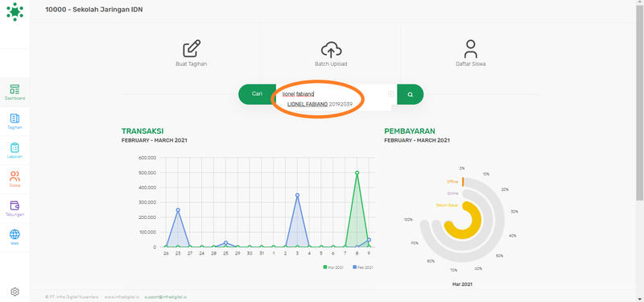Select suggestion LIONEL FABIANO 20192039
This screenshot has width=644, height=302.
pos(320,105)
